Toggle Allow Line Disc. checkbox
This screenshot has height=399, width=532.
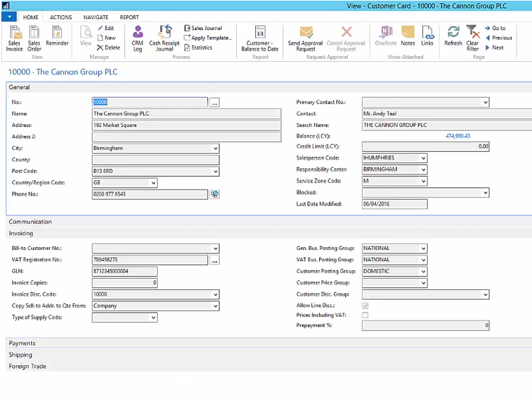coord(365,305)
